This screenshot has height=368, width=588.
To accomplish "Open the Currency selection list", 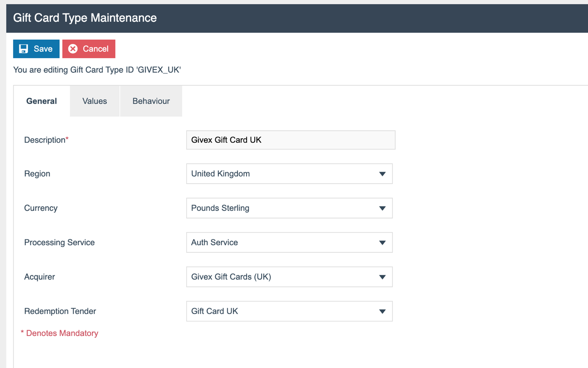I will coord(289,208).
